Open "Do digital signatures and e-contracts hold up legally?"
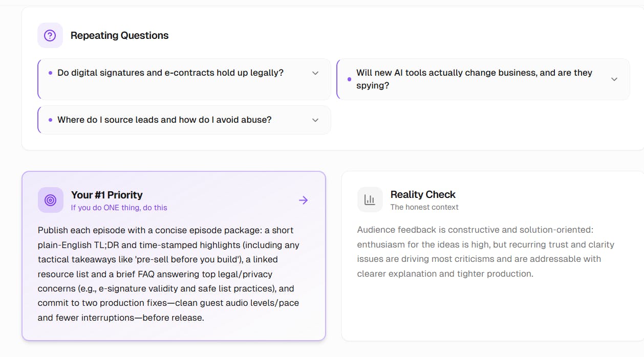The image size is (644, 357). [x=170, y=73]
